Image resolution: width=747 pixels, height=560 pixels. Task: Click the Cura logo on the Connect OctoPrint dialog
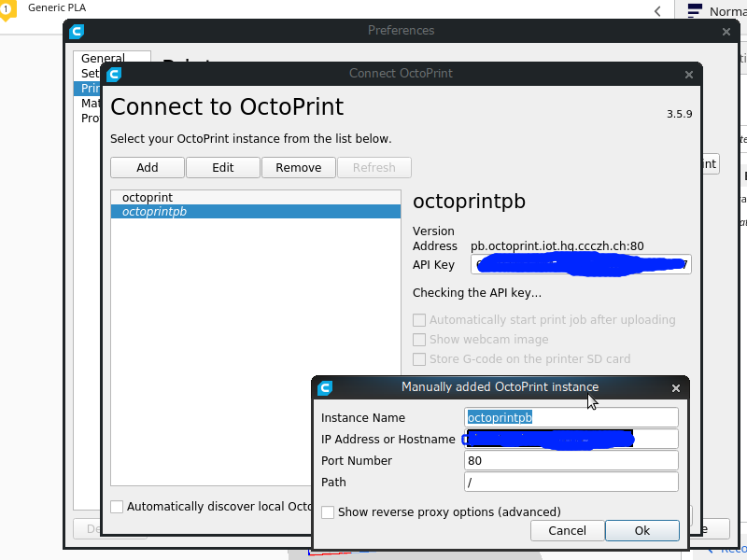(113, 74)
